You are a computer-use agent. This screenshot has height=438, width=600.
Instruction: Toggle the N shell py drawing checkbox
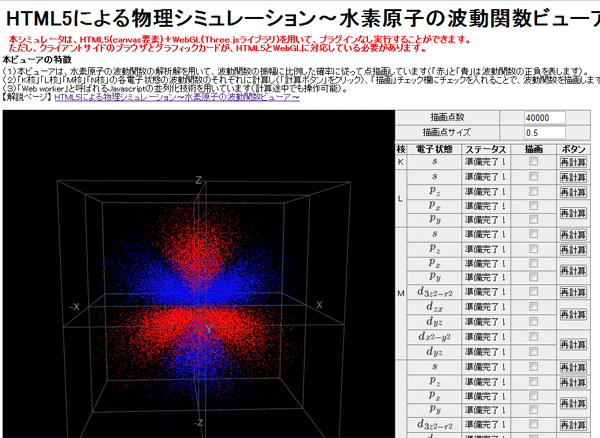pos(533,410)
